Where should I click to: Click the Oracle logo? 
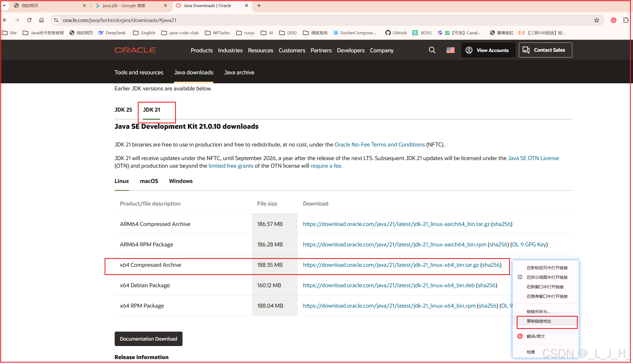135,50
